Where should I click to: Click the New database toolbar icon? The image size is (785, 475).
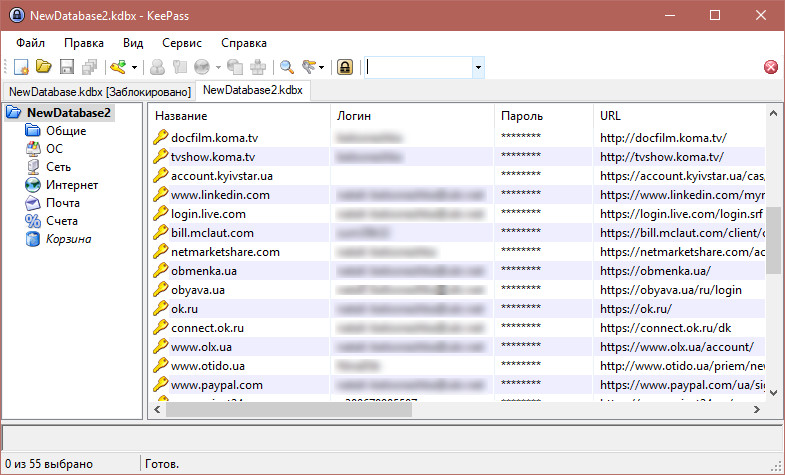tap(21, 67)
